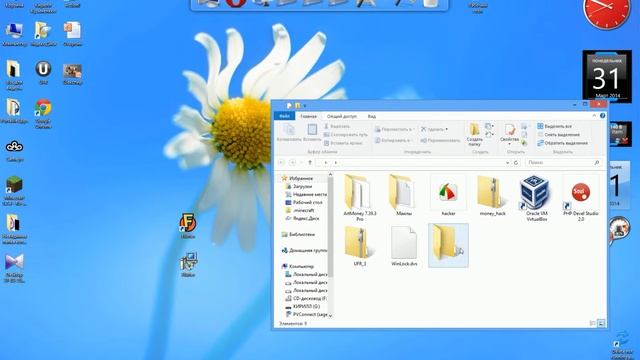Image resolution: width=640 pixels, height=360 pixels.
Task: Open the Computer desktop icon
Action: click(x=14, y=34)
